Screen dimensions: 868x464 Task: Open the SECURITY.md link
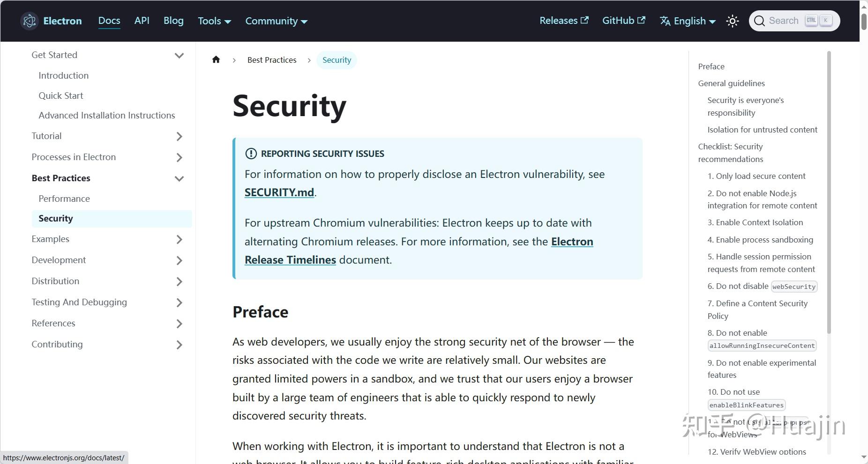[279, 192]
